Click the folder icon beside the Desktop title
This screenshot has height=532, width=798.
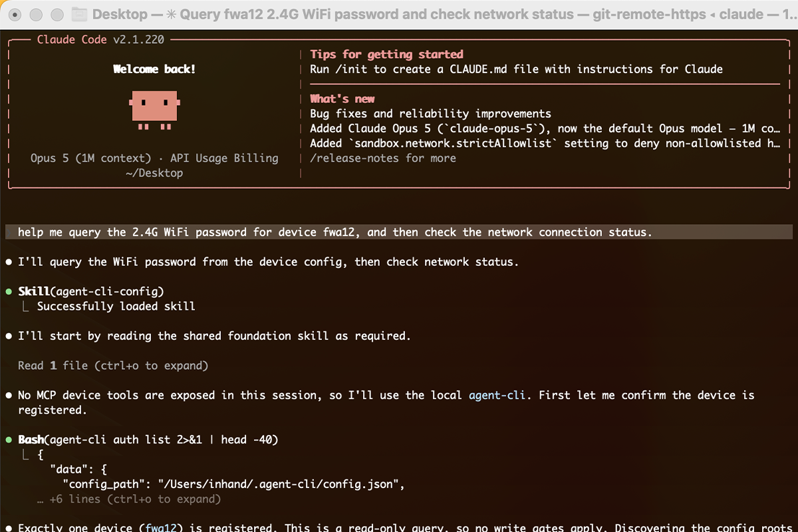point(78,14)
